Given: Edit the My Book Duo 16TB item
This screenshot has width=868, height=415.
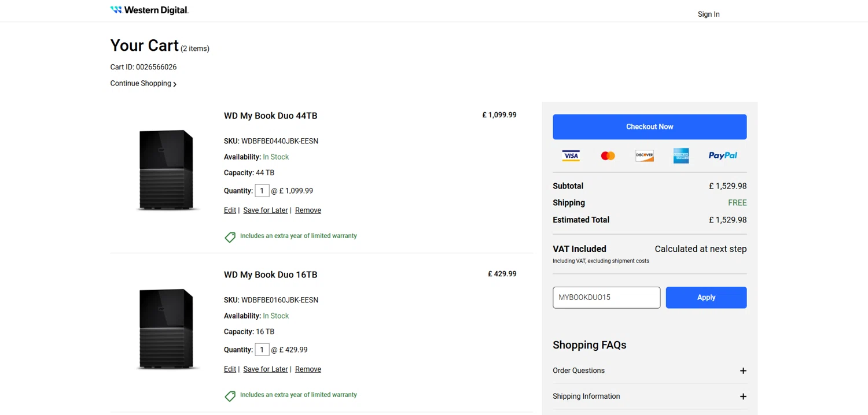Looking at the screenshot, I should pyautogui.click(x=230, y=369).
